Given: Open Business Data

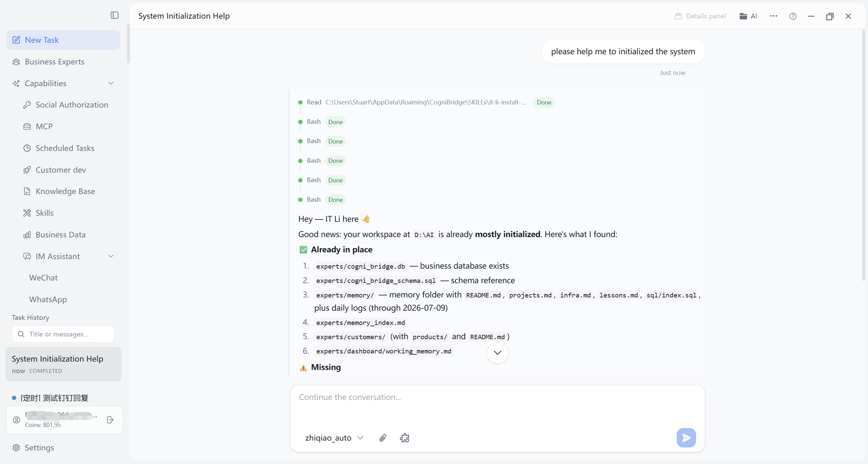Looking at the screenshot, I should [x=60, y=235].
